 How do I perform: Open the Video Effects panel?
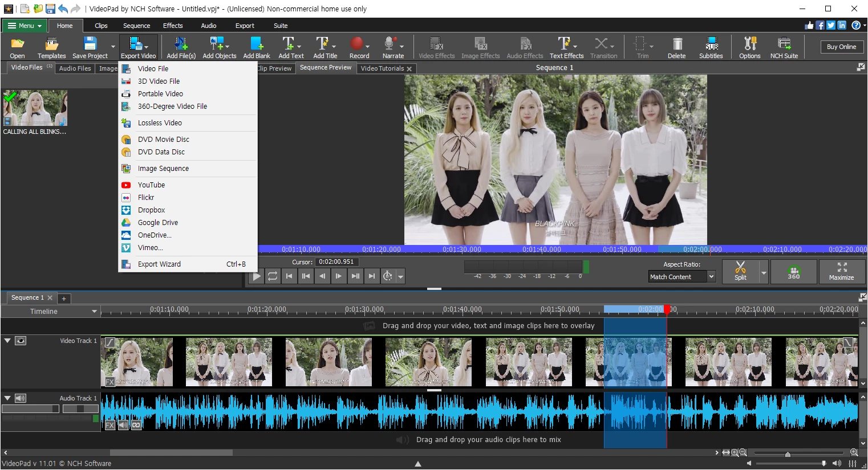click(436, 47)
